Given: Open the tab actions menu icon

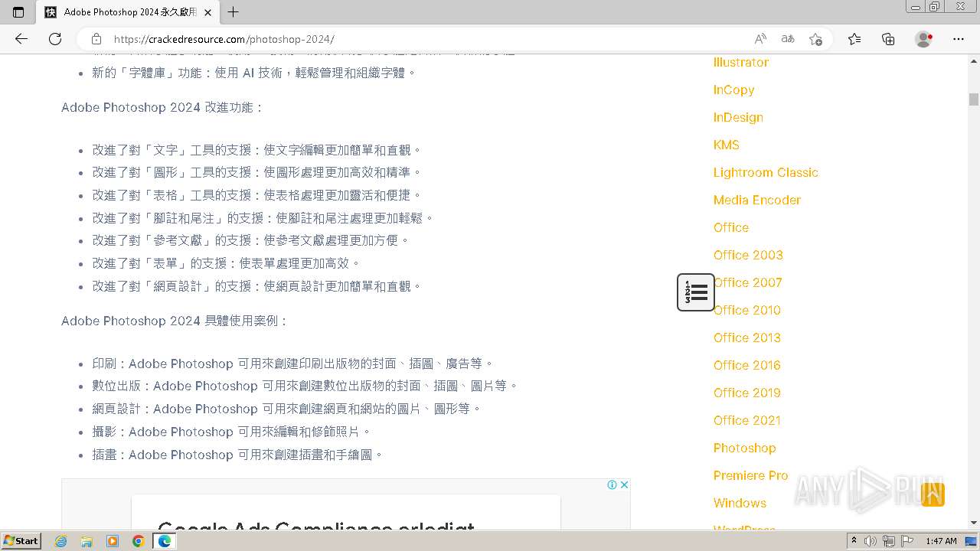Looking at the screenshot, I should coord(18,12).
